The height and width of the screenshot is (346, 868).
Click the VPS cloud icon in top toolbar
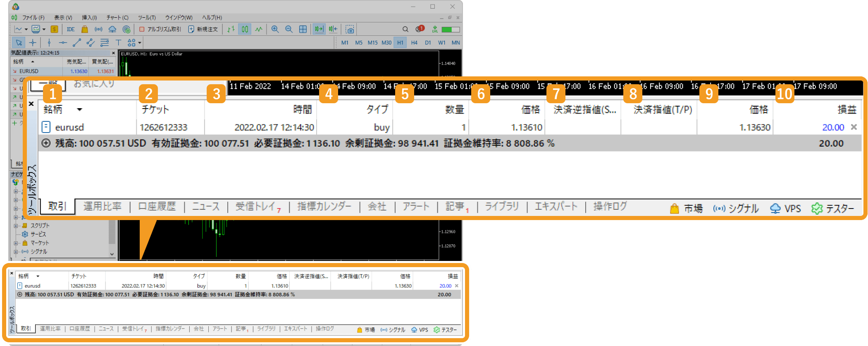click(x=112, y=29)
